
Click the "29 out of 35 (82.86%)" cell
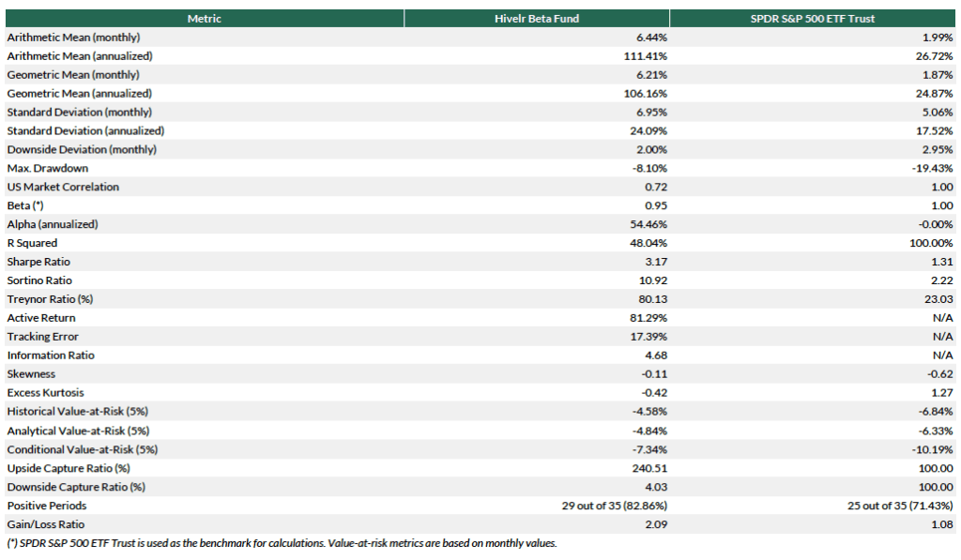(614, 506)
